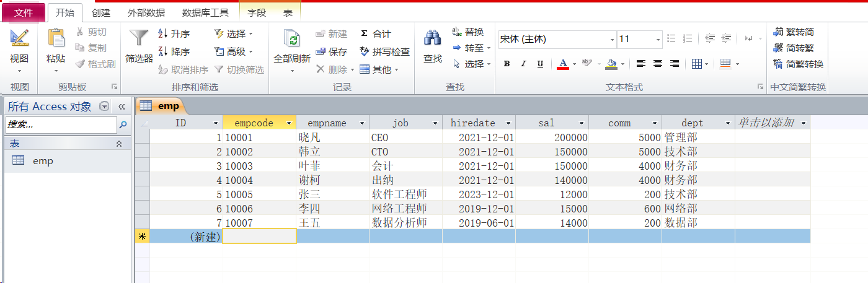The image size is (868, 283).
Task: Click cell containing 软件工程师
Action: click(x=405, y=194)
